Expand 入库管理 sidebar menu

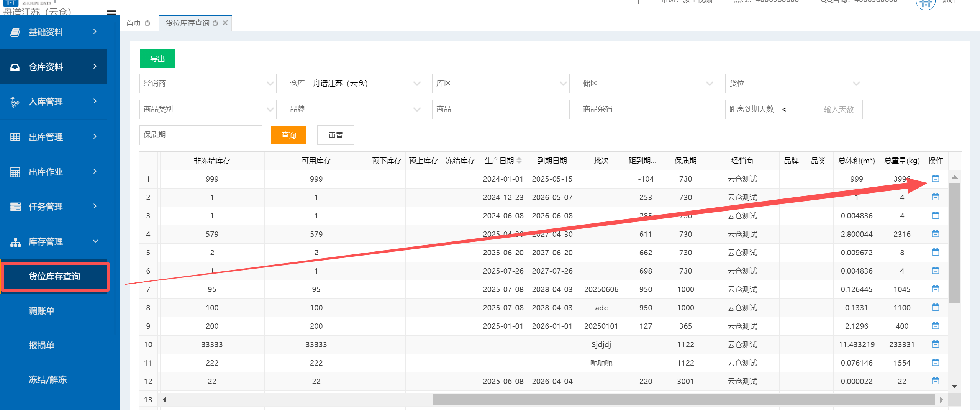coord(54,102)
